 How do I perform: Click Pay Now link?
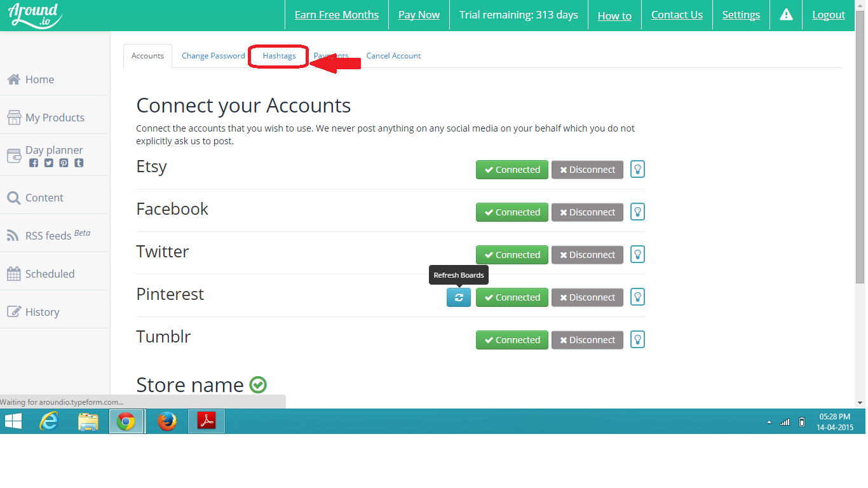pos(419,15)
